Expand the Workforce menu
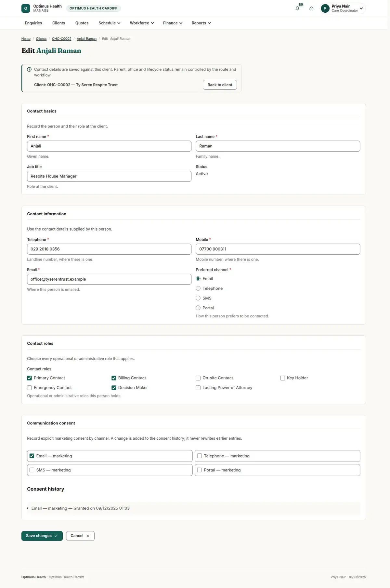Screen dimensions: 390x588 point(142,23)
